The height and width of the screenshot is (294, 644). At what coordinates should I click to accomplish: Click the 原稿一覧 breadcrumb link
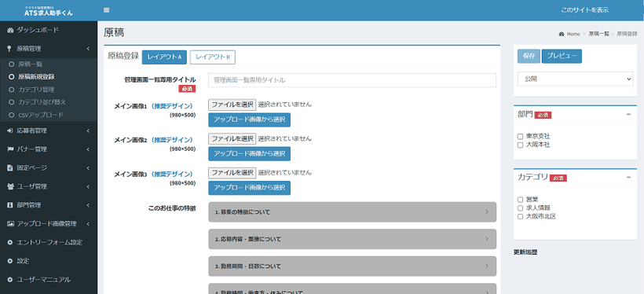click(598, 34)
